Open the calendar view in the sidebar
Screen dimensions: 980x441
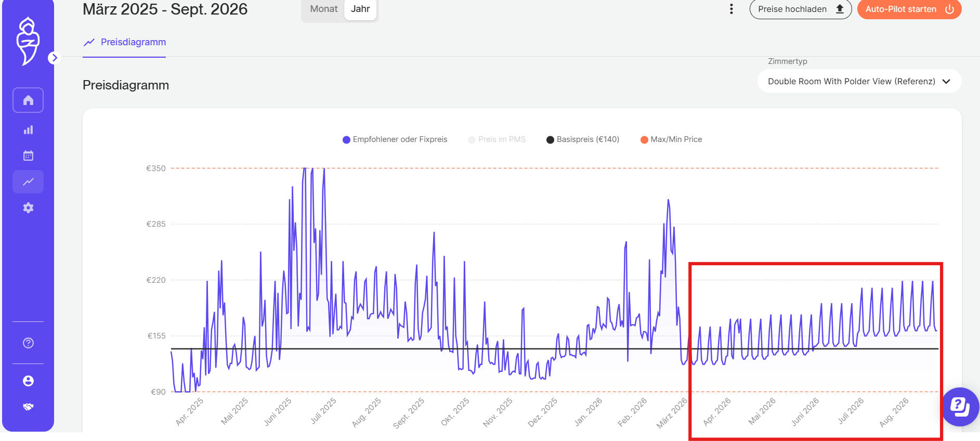[x=28, y=155]
